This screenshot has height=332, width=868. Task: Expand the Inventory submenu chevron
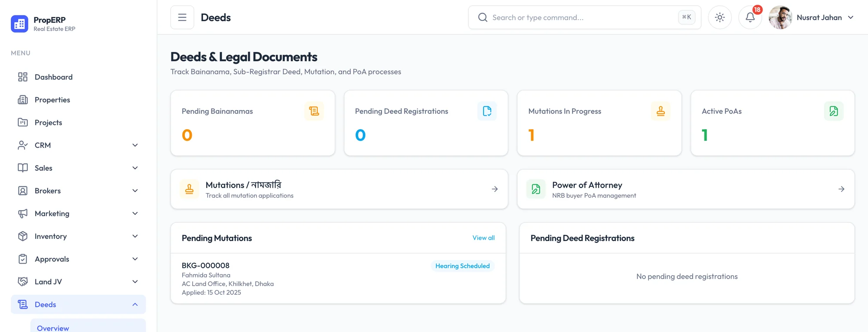(135, 236)
